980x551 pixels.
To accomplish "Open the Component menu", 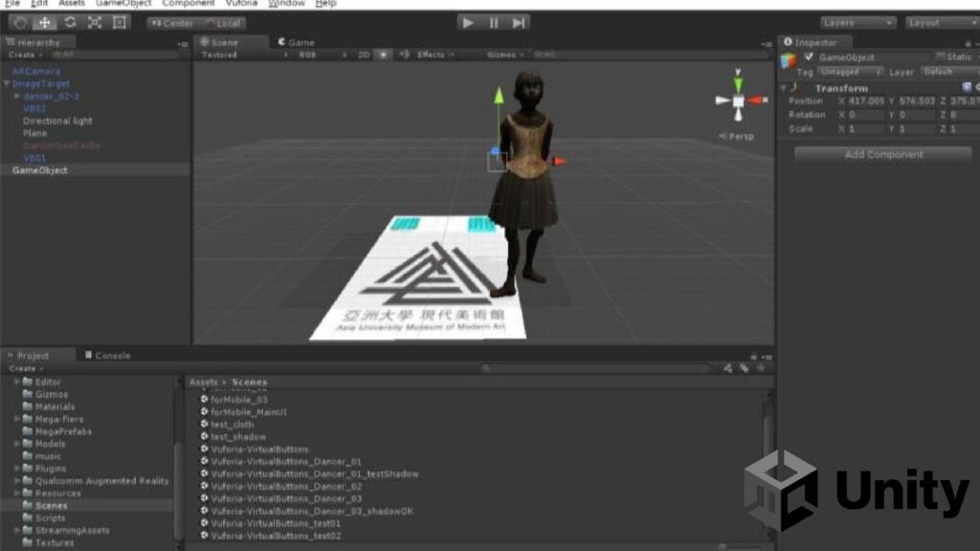I will 189,4.
